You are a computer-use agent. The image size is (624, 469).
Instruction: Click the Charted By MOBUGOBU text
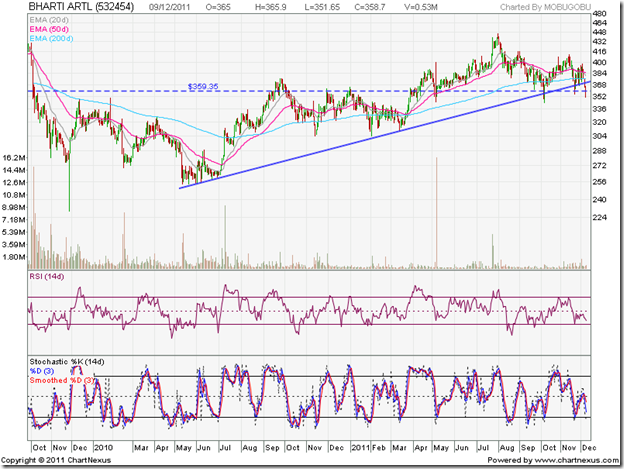pyautogui.click(x=546, y=7)
